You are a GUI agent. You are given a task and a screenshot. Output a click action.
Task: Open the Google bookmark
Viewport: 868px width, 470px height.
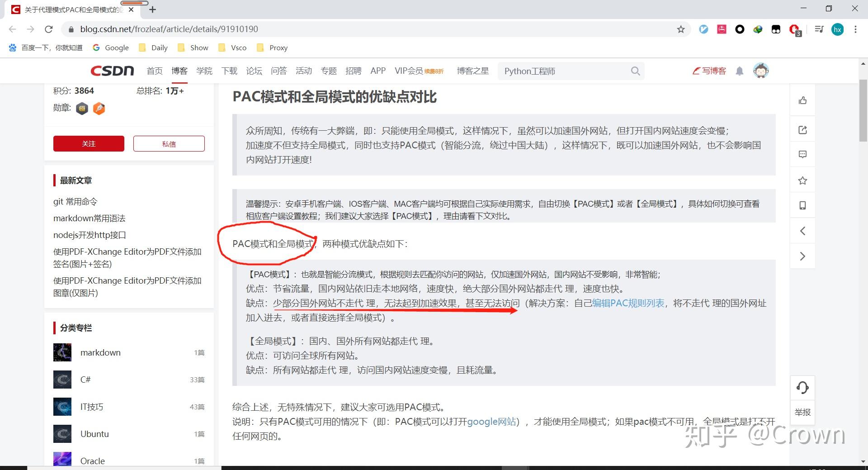coord(111,48)
